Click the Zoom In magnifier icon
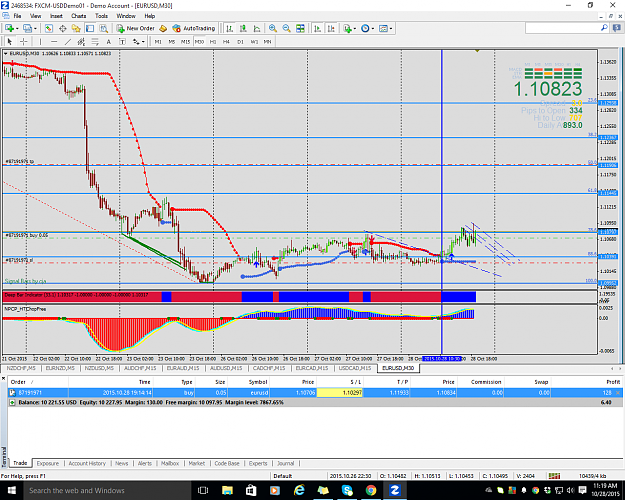Image resolution: width=625 pixels, height=500 pixels. (273, 28)
